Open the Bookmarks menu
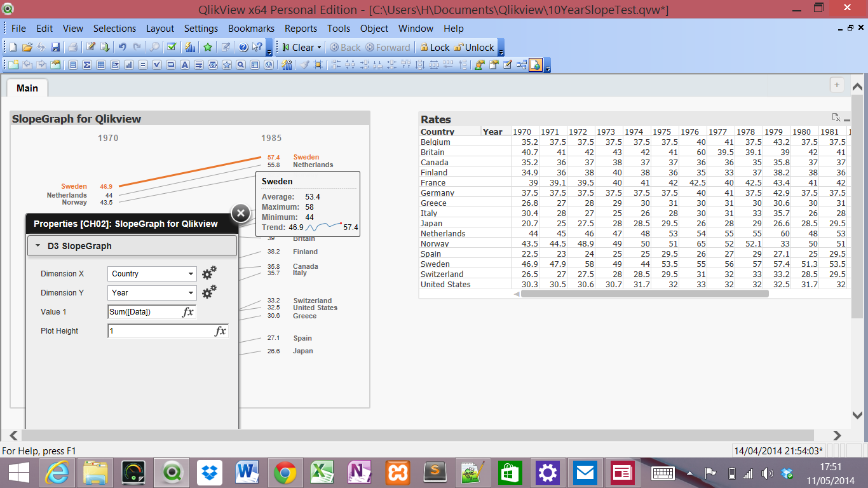This screenshot has width=868, height=488. tap(252, 29)
